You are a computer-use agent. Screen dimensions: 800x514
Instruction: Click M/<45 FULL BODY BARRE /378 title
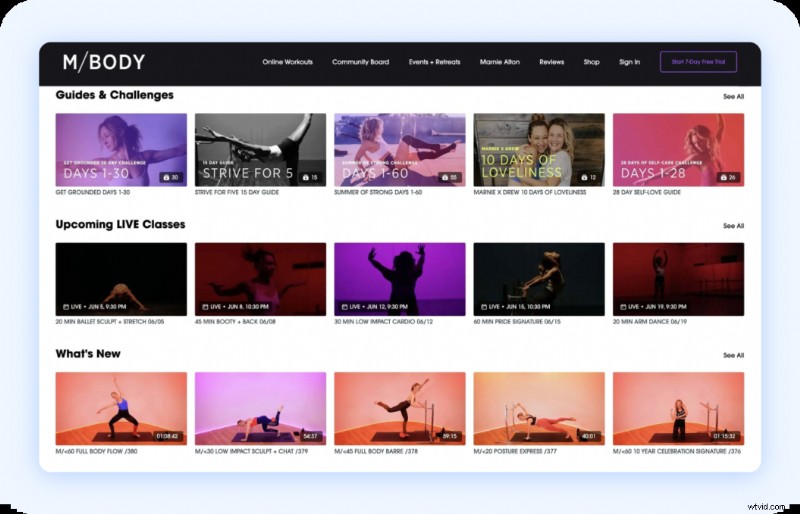[x=376, y=451]
